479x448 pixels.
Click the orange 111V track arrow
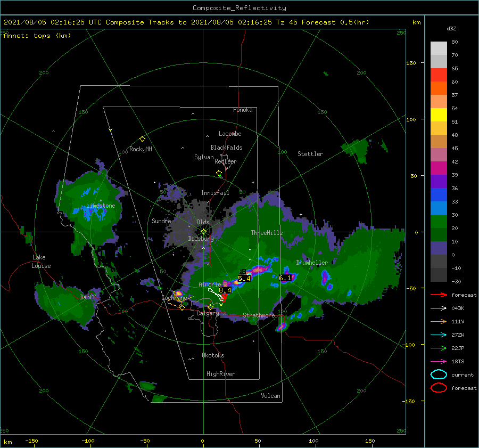click(439, 321)
